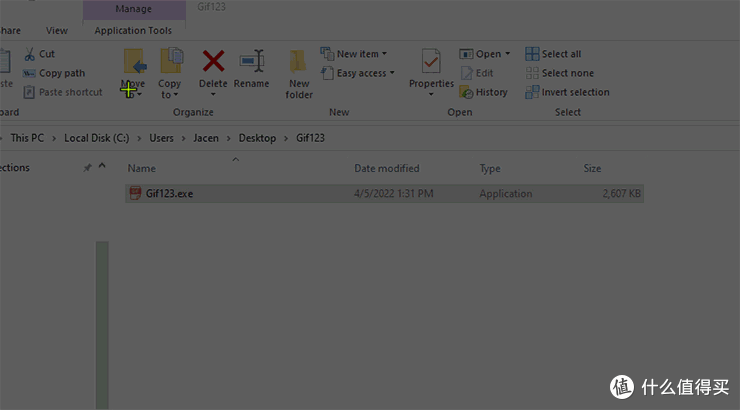Click the Cut label
740x410 pixels.
(47, 54)
